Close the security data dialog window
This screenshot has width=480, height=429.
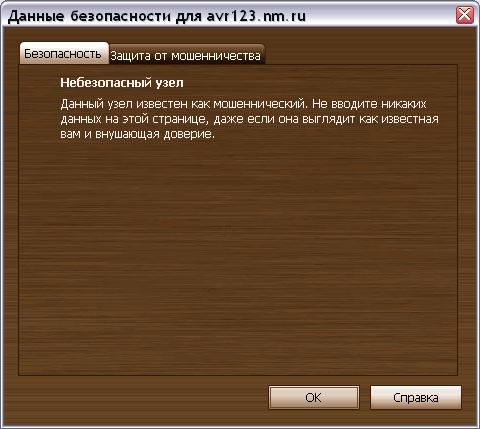click(464, 15)
